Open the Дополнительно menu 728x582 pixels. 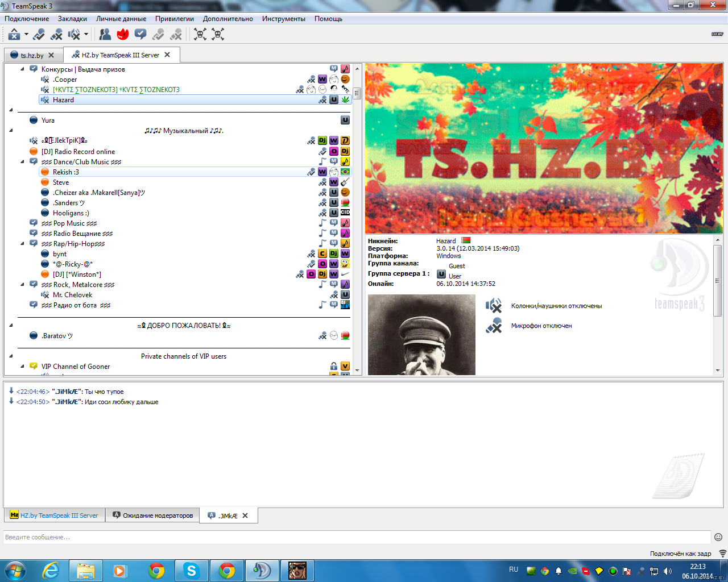[228, 19]
